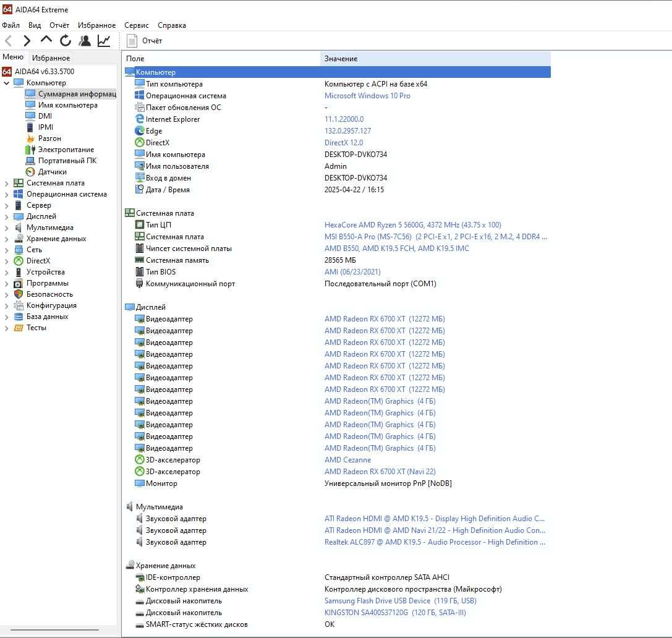The image size is (672, 638).
Task: Go up one level with Up arrow
Action: pyautogui.click(x=46, y=40)
